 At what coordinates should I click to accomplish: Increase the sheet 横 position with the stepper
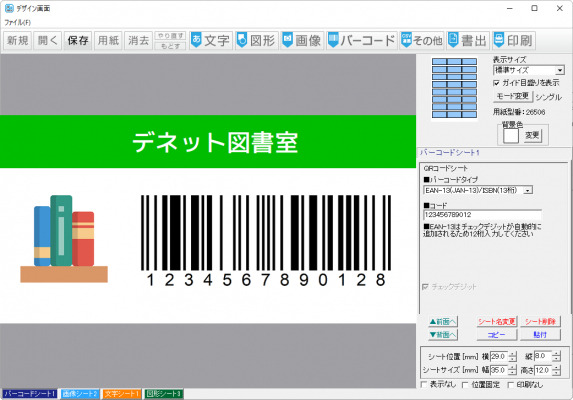tap(513, 354)
